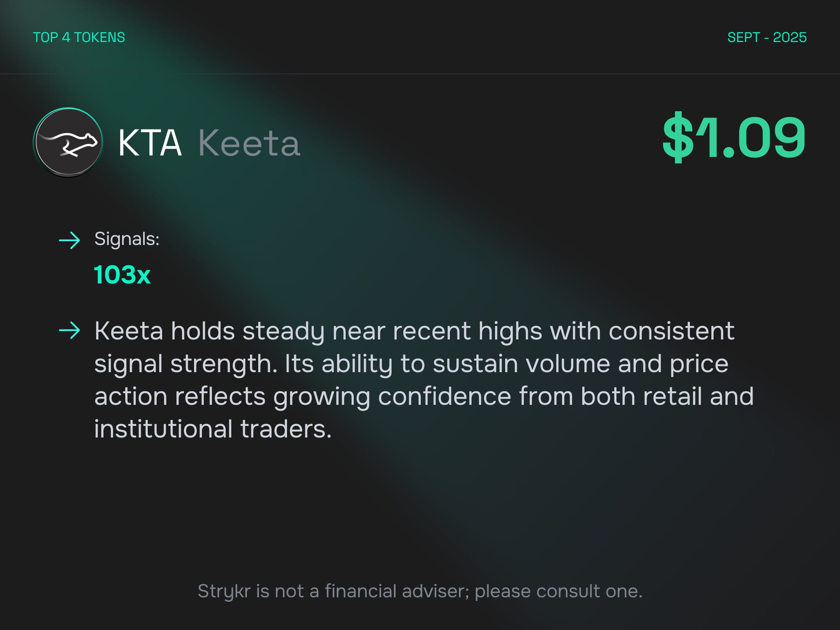Click the line starting 'action reflects growing'

424,396
